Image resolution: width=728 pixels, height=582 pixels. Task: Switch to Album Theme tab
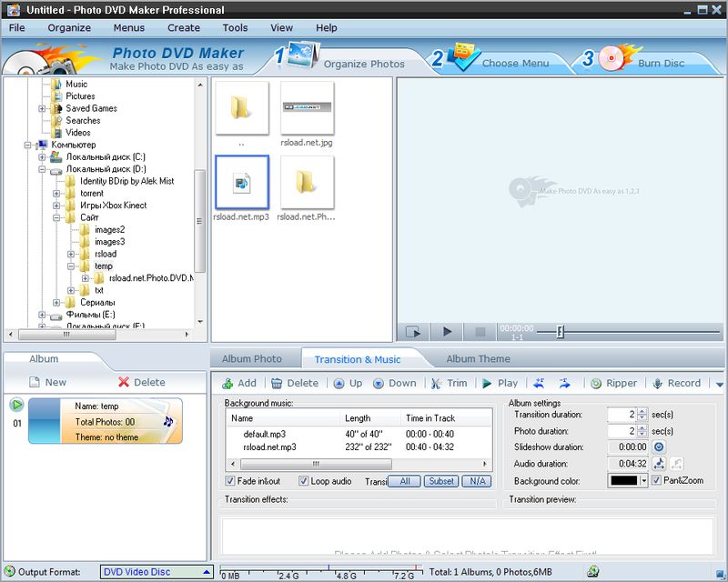(479, 359)
